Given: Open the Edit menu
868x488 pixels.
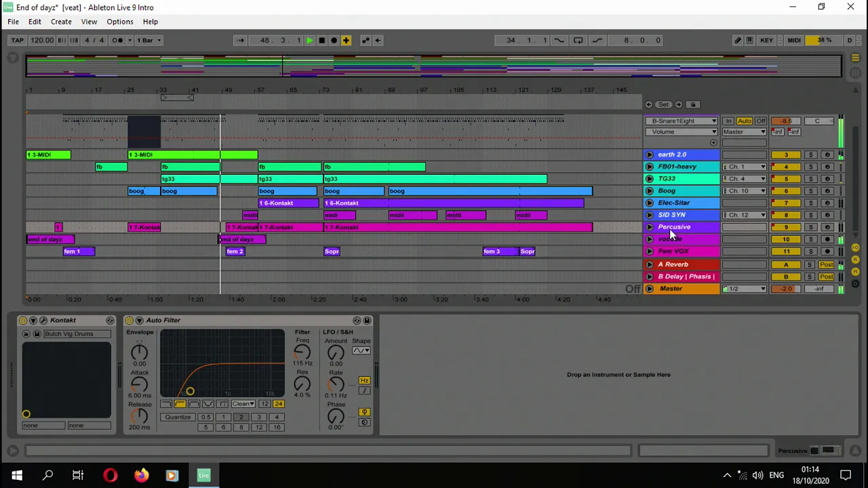Looking at the screenshot, I should coord(35,22).
